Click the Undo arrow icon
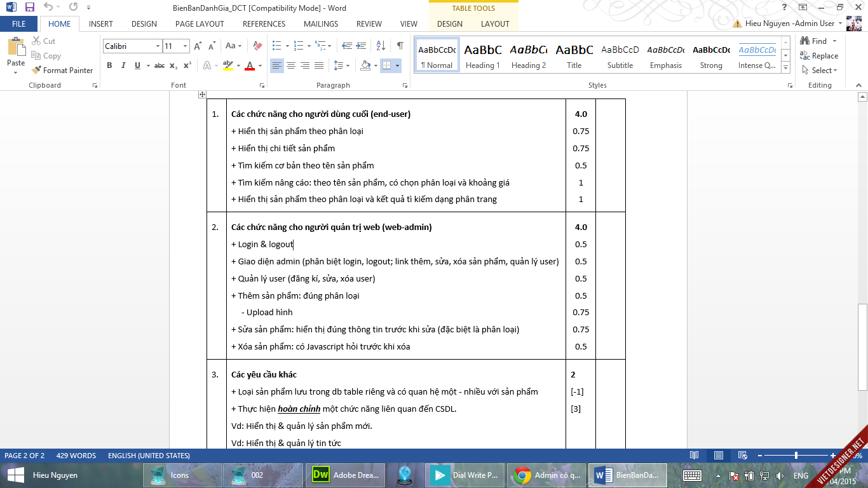Viewport: 868px width, 488px height. click(x=49, y=8)
